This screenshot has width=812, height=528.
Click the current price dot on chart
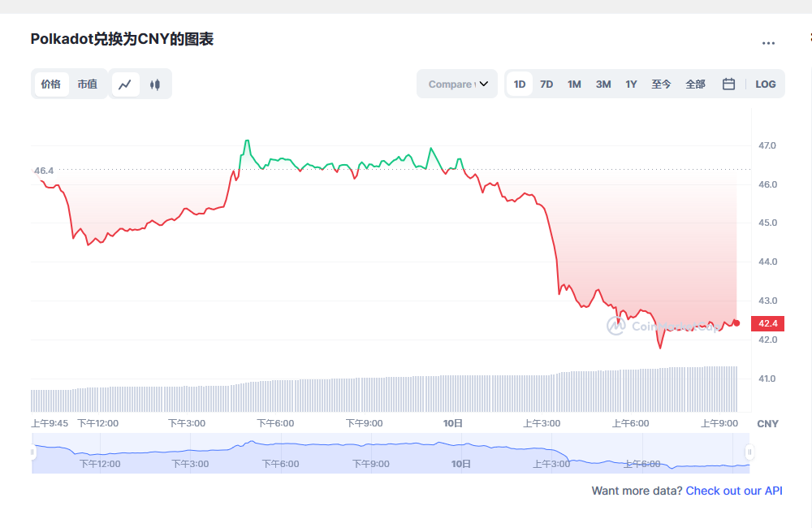[x=737, y=323]
